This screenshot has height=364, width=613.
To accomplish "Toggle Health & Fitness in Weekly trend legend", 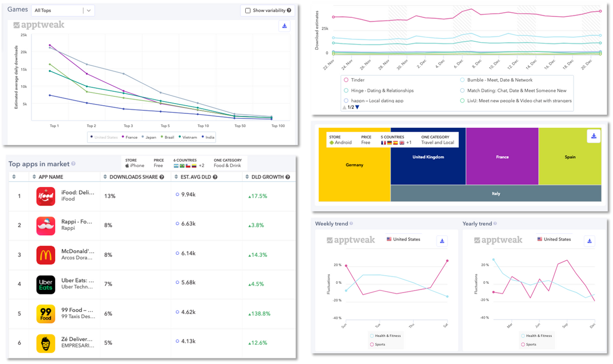I will click(x=385, y=335).
